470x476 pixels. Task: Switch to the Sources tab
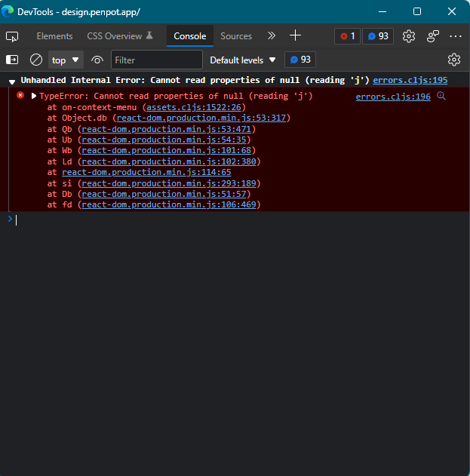point(236,36)
